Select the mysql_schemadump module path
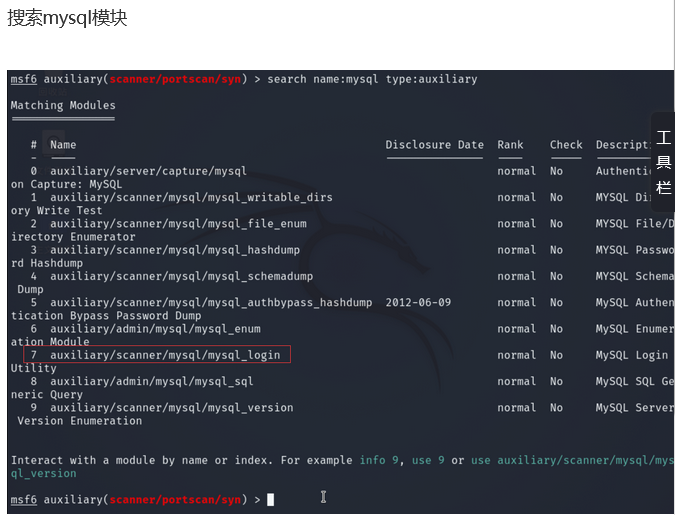 (181, 276)
